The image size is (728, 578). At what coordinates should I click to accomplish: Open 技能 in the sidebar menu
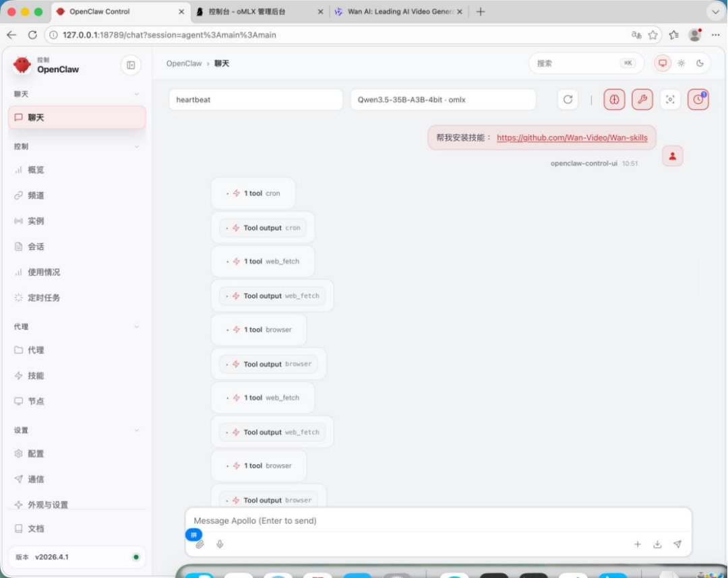(36, 376)
